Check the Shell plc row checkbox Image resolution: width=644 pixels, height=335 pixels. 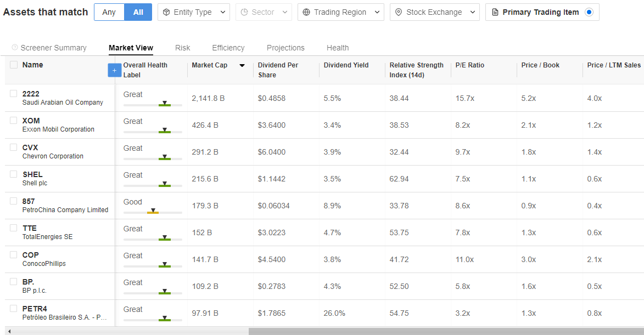click(14, 174)
